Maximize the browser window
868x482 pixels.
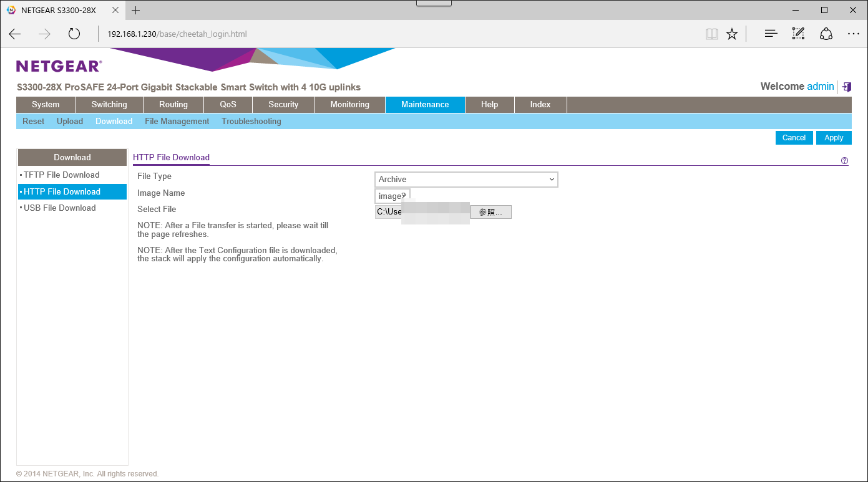pos(824,10)
